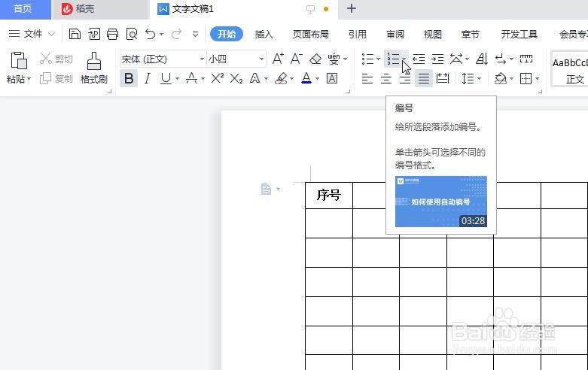Justify text alignment
Viewport: 588px width, 370px height.
tap(424, 79)
